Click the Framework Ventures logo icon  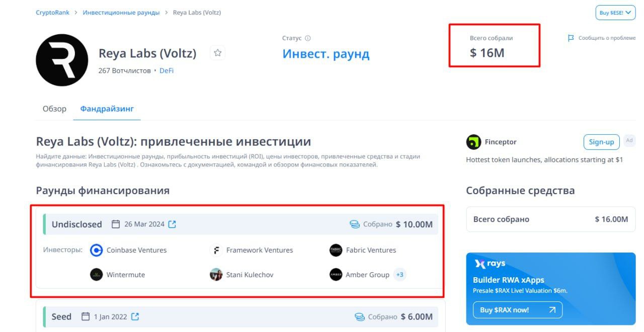click(x=216, y=250)
